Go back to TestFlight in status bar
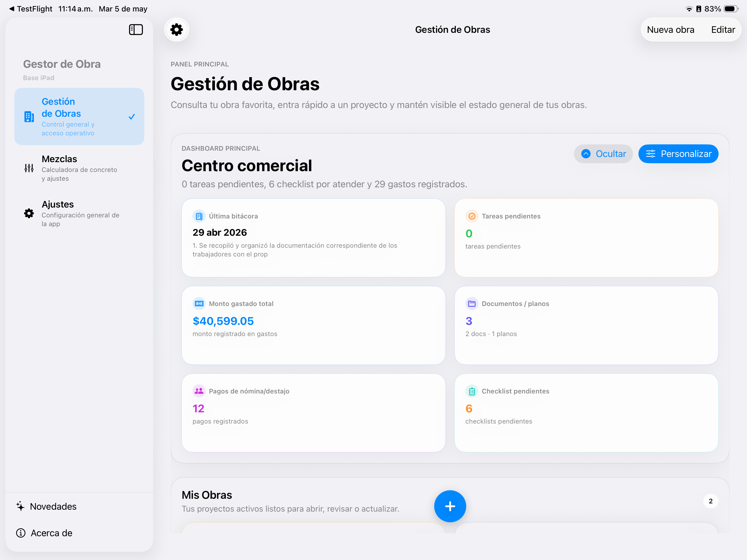Viewport: 747px width, 560px height. [31, 9]
